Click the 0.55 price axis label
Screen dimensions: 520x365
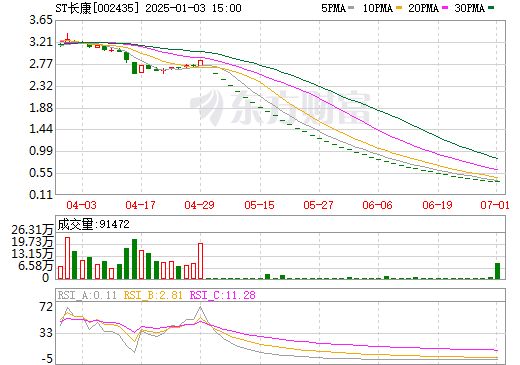(x=41, y=173)
